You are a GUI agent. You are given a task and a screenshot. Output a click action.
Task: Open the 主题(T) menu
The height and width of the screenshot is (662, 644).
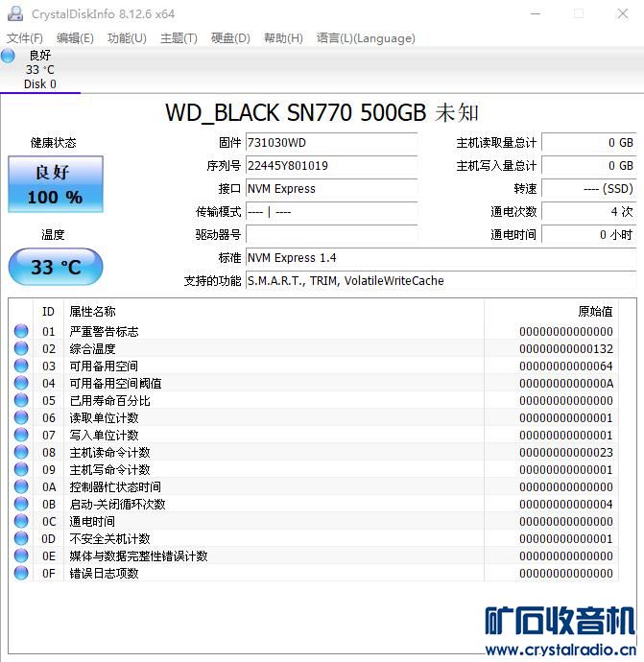coord(179,38)
